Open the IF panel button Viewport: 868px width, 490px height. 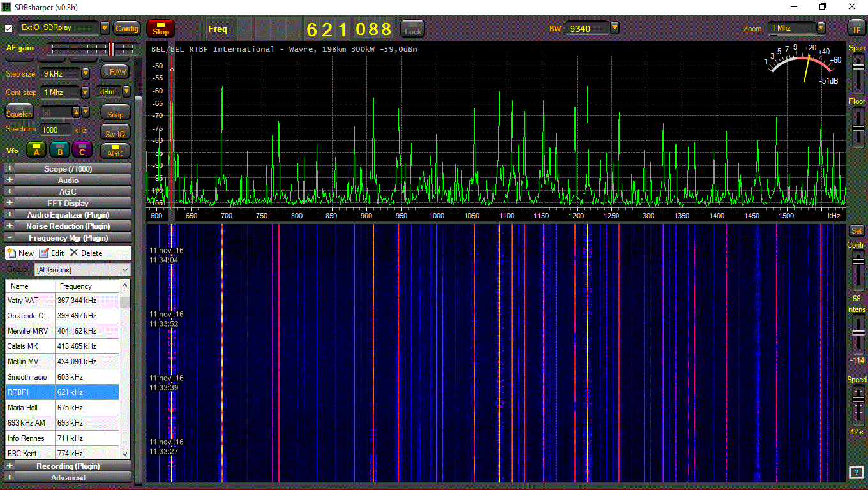point(857,29)
